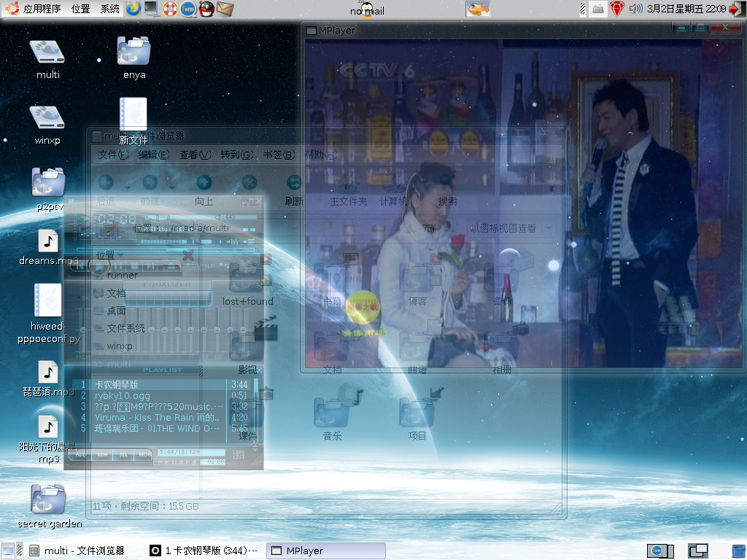Open the 以图标视图查看 view mode dropdown

click(511, 228)
